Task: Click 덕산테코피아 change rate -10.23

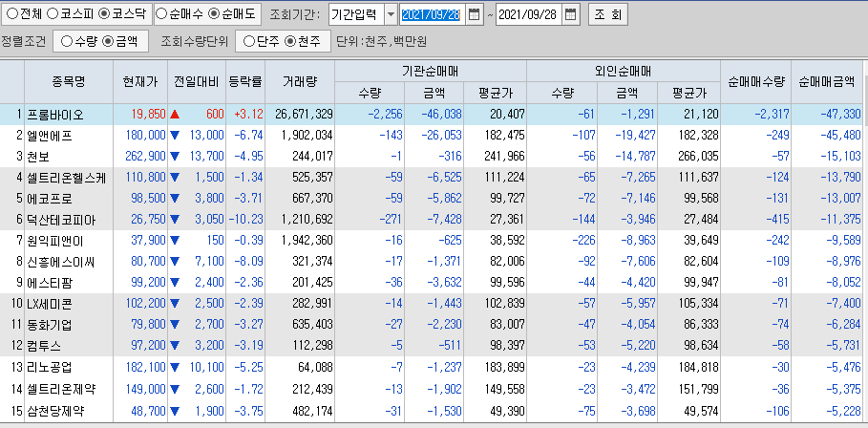Action: pyautogui.click(x=245, y=220)
